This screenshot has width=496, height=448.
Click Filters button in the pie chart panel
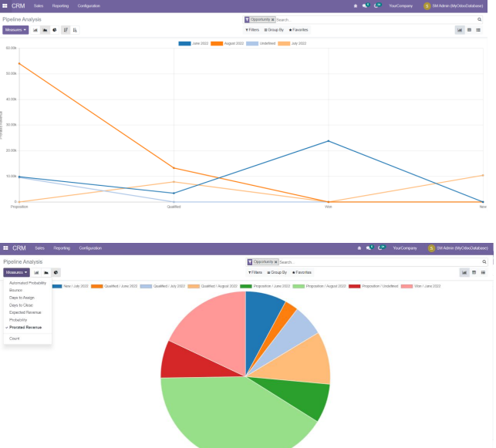click(254, 272)
